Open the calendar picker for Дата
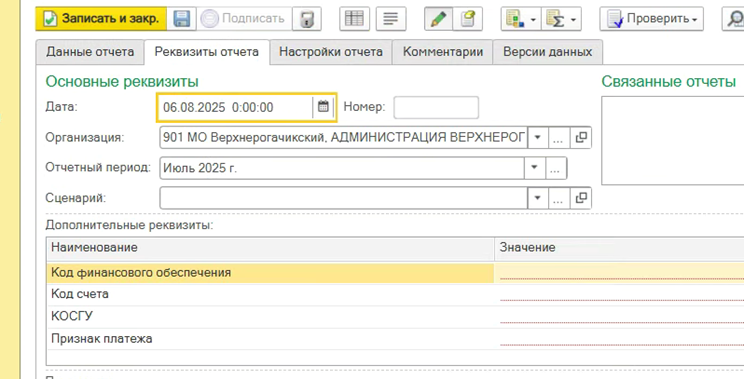This screenshot has height=379, width=744. tap(323, 107)
